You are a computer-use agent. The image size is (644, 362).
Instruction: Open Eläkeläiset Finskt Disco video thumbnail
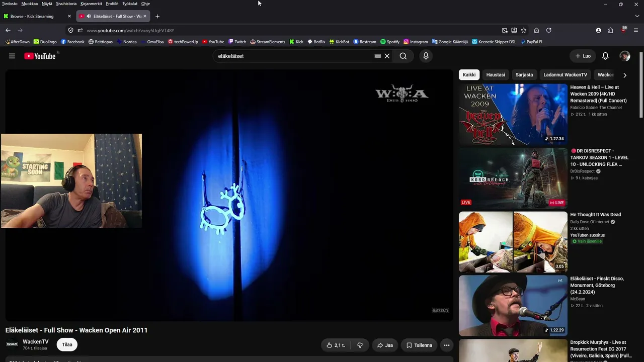click(513, 306)
